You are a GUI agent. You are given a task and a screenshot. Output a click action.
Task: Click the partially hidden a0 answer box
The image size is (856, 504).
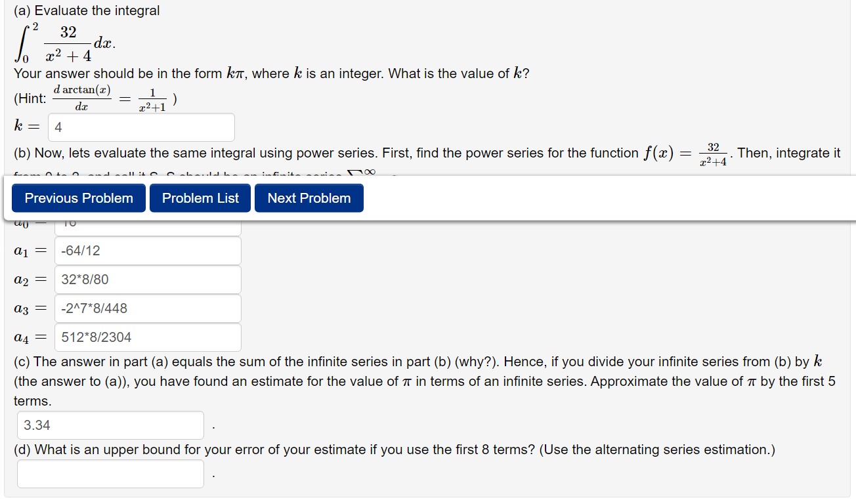pyautogui.click(x=148, y=223)
